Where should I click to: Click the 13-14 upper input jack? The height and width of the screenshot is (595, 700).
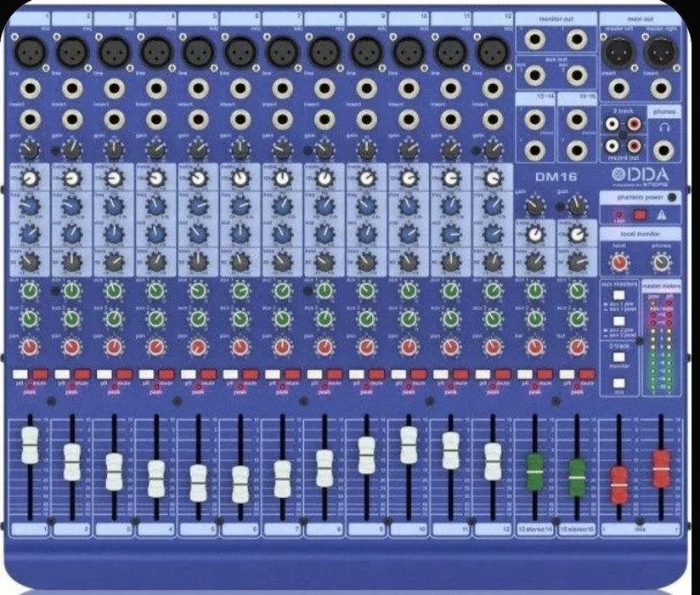click(x=535, y=119)
